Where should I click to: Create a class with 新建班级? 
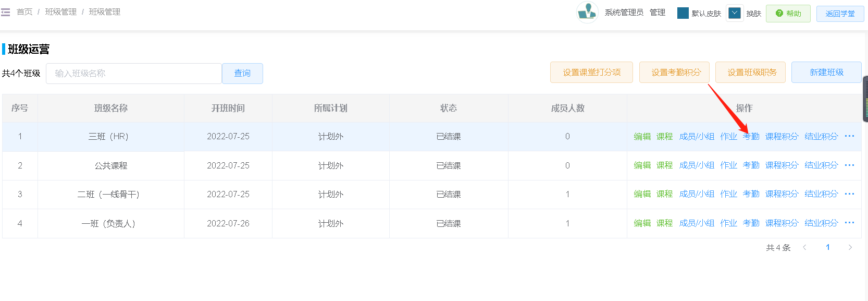tap(826, 73)
